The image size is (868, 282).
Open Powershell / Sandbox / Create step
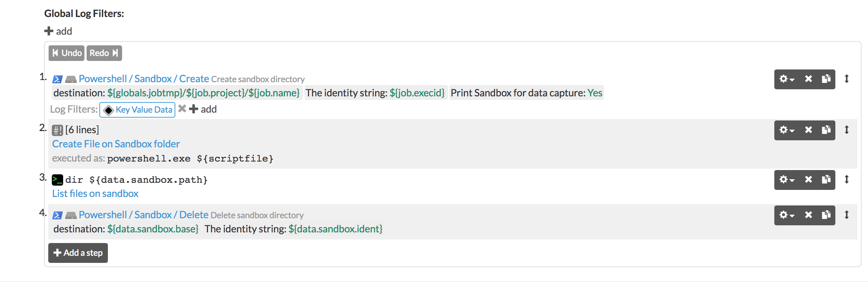click(x=144, y=79)
